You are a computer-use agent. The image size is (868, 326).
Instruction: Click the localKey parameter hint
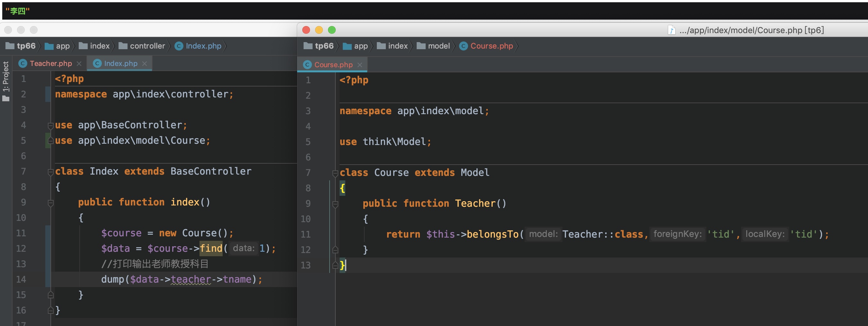(x=765, y=234)
